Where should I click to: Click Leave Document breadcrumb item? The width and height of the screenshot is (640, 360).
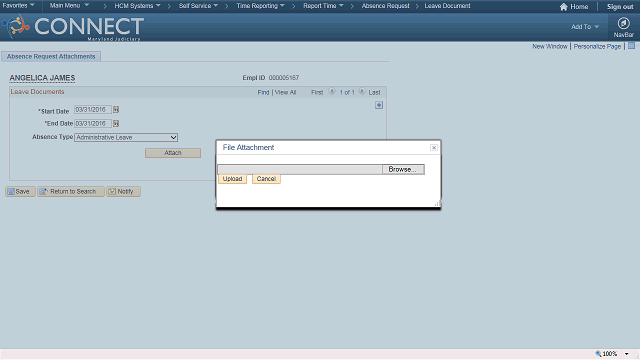(447, 6)
